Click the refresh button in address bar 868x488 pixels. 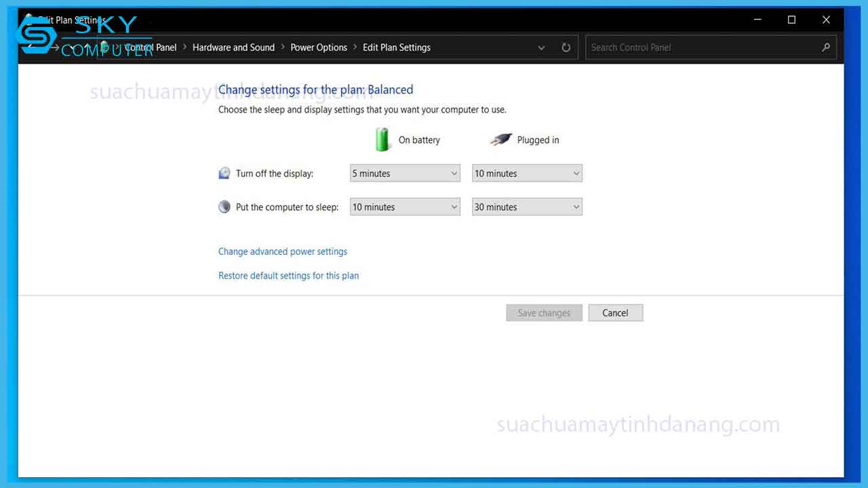(566, 47)
